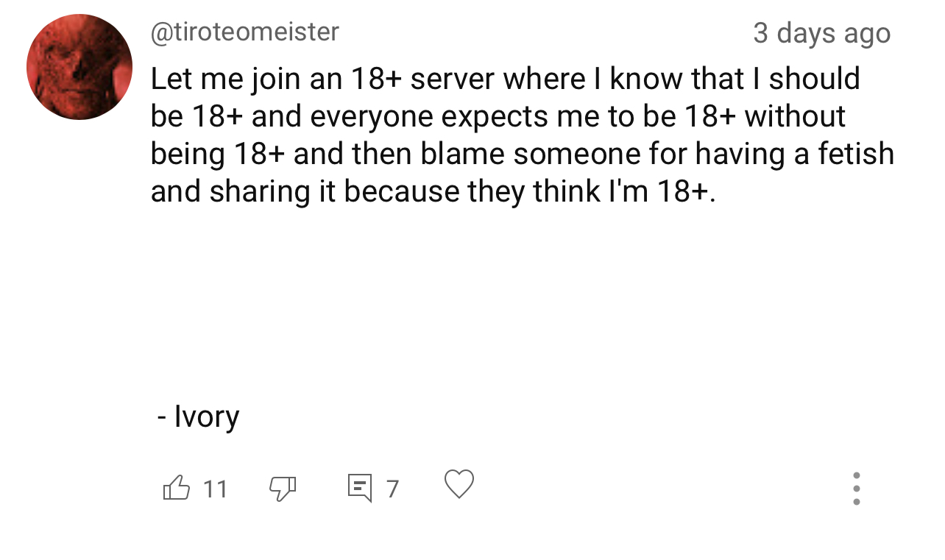Click the line starting "be 18+ and everyone"
Viewport: 945px width, 560px height.
coord(498,116)
